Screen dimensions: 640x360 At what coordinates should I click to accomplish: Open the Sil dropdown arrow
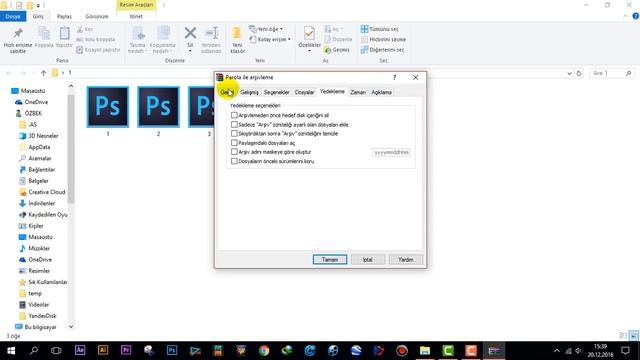point(190,51)
